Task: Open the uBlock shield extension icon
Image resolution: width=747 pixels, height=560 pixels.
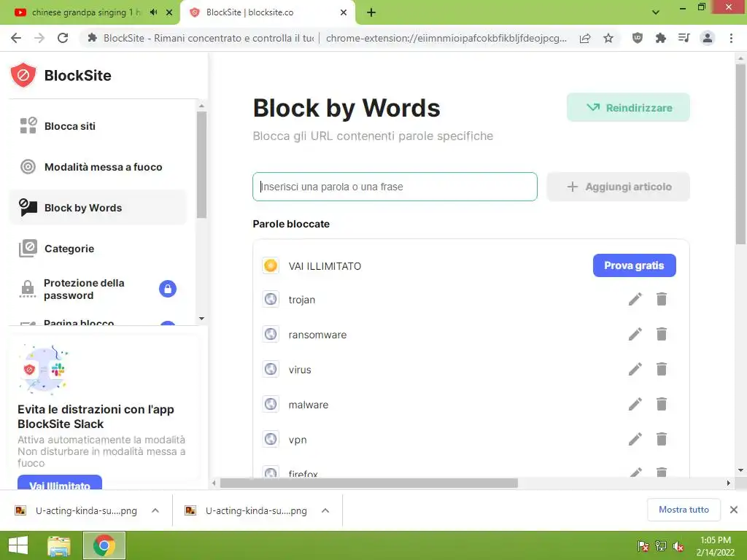Action: [x=638, y=38]
